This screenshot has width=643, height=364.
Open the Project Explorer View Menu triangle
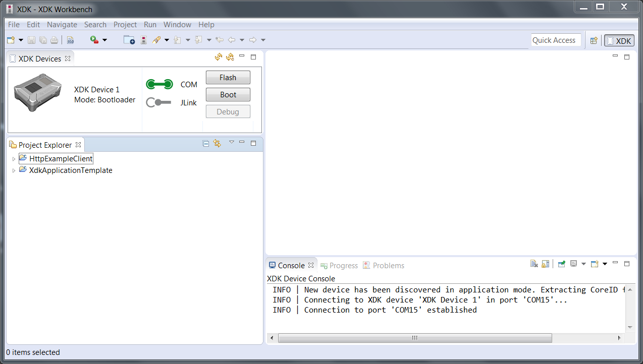pyautogui.click(x=232, y=142)
